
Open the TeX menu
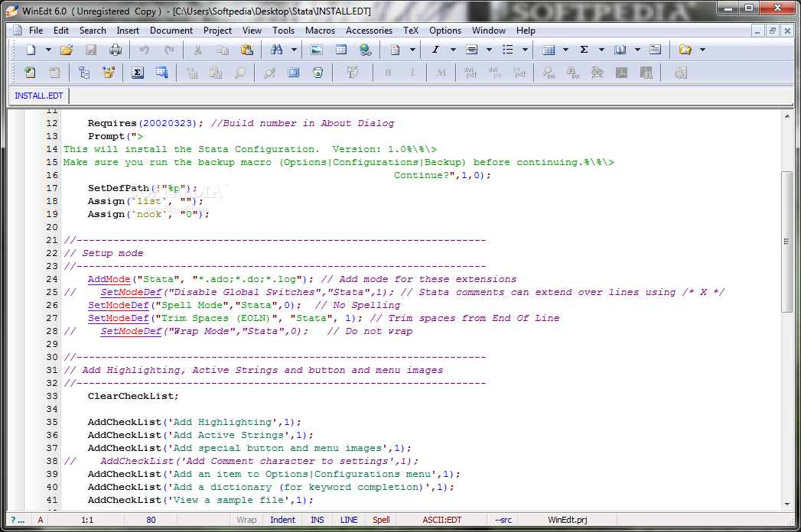[x=411, y=31]
